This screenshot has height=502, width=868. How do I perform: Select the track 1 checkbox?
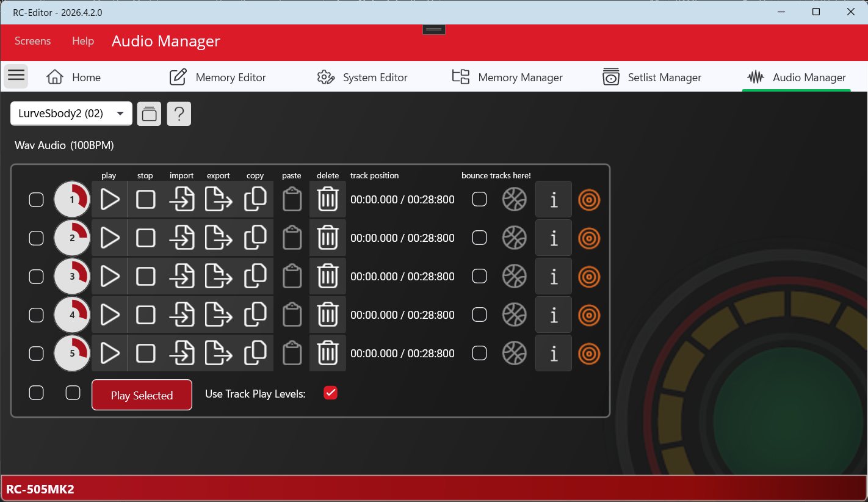[37, 200]
